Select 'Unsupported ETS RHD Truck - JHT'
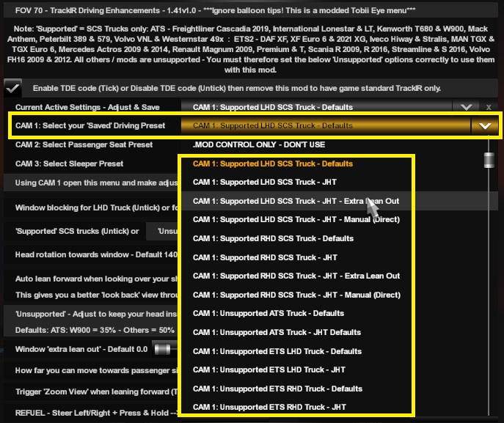The width and height of the screenshot is (504, 423). coord(269,408)
